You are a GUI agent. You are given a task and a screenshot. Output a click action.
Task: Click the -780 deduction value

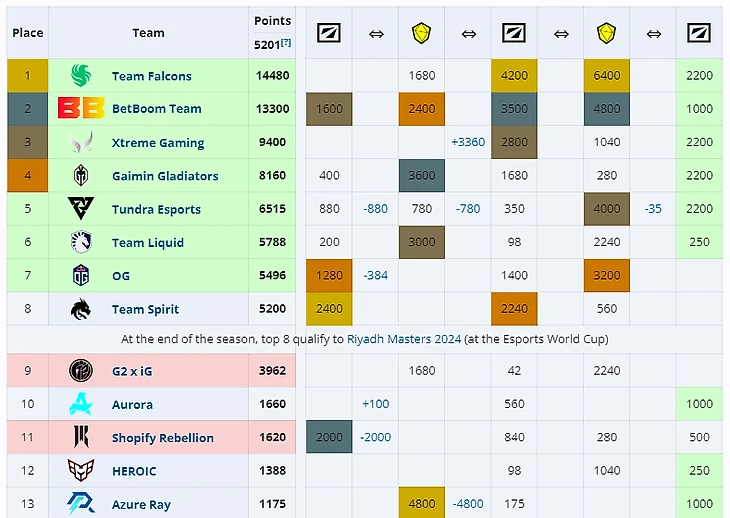click(x=468, y=209)
